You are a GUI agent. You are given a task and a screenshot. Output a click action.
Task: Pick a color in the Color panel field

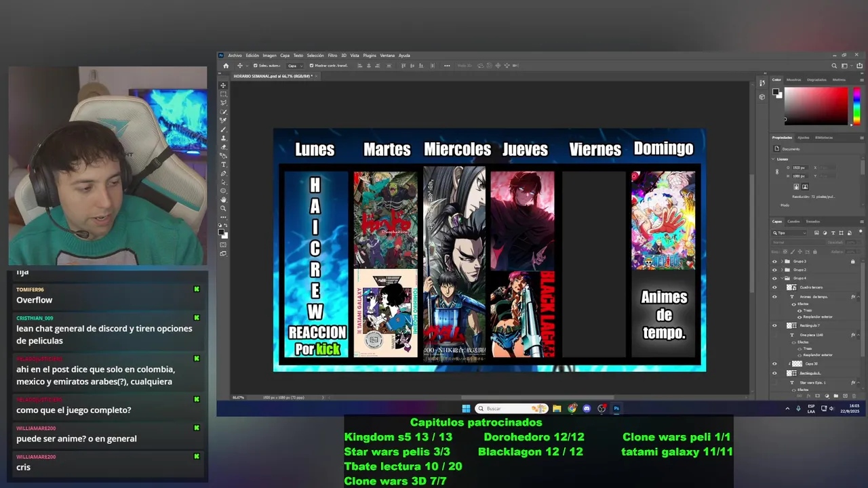[816, 106]
